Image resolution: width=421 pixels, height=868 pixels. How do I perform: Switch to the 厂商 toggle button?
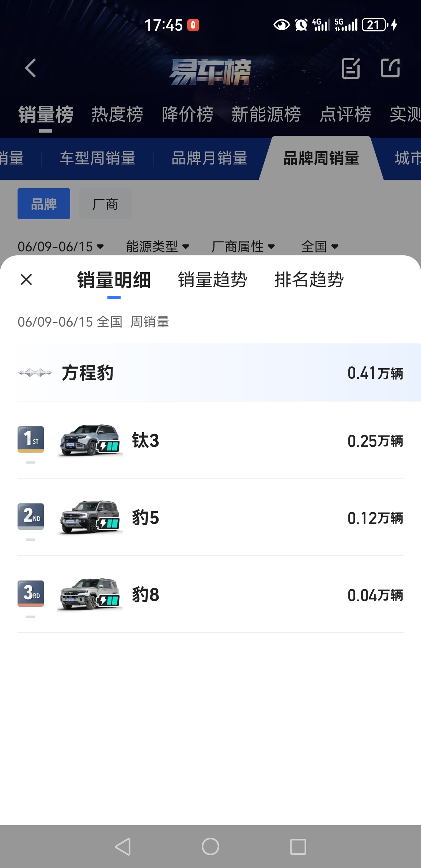[x=105, y=203]
